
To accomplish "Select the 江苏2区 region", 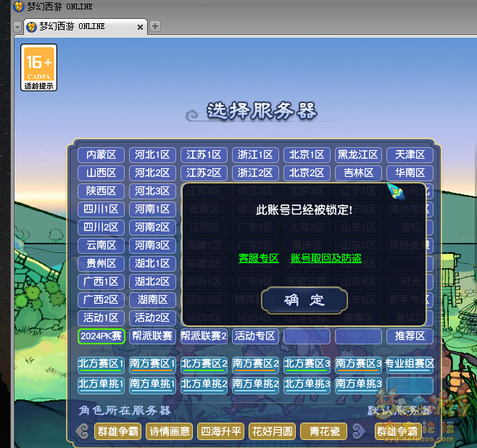I will click(x=204, y=173).
